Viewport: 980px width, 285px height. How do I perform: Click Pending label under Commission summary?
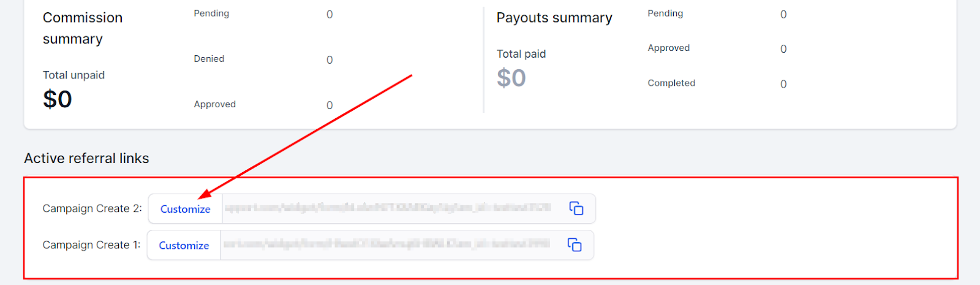(x=211, y=13)
